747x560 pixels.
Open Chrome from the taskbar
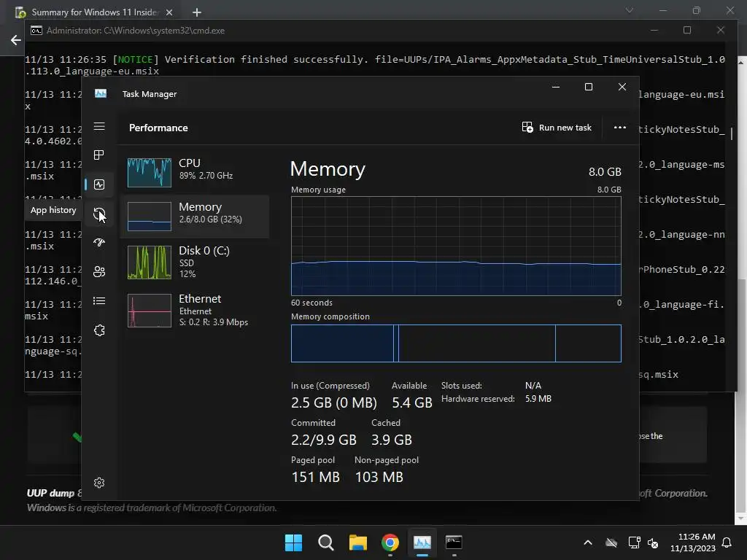[x=390, y=542]
